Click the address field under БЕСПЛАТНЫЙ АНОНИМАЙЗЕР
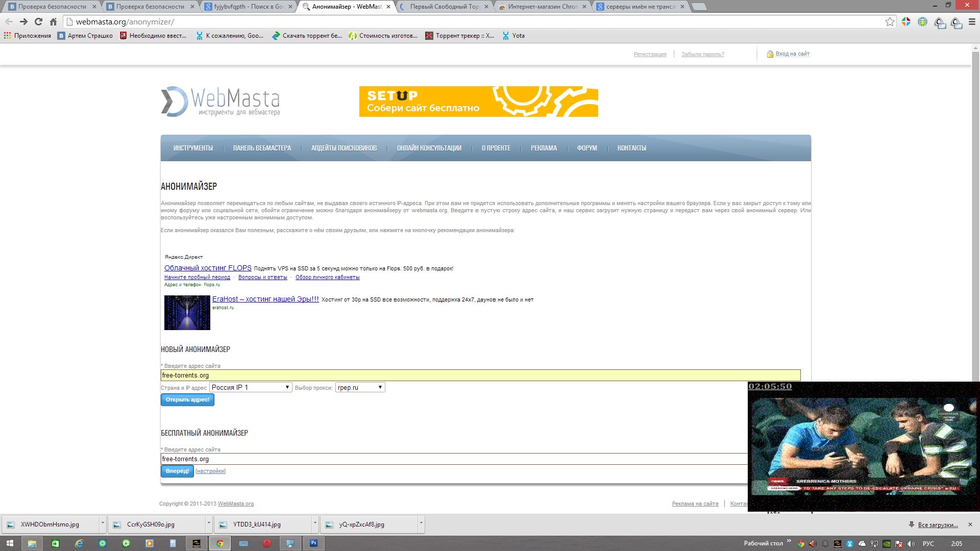The image size is (980, 551). coord(454,459)
